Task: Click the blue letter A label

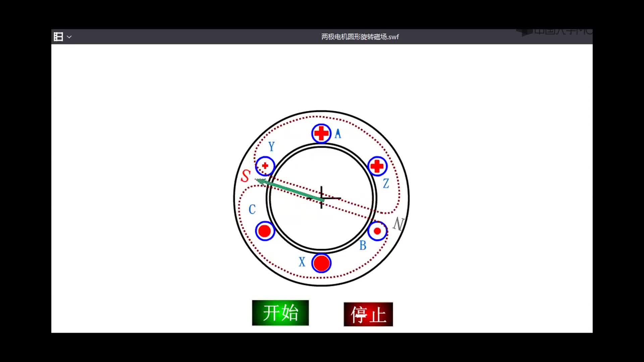Action: coord(338,134)
